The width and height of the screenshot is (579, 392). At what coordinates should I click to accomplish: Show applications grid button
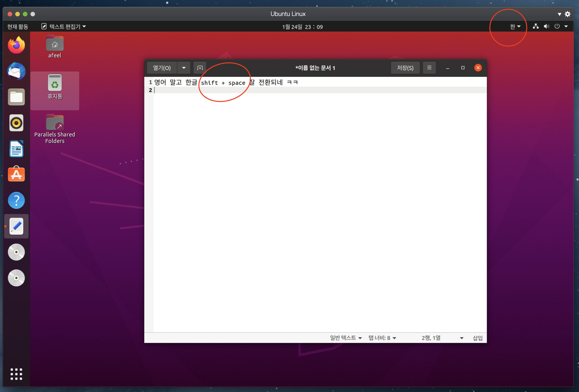[x=16, y=374]
